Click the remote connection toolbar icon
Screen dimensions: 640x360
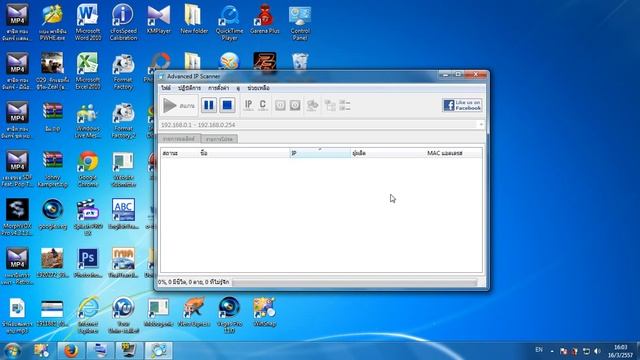click(x=312, y=105)
